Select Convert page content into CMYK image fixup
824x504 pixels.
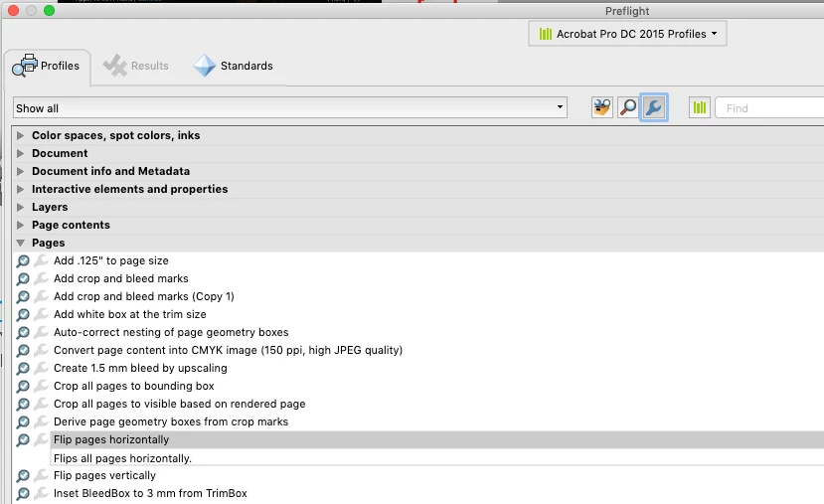coord(228,350)
